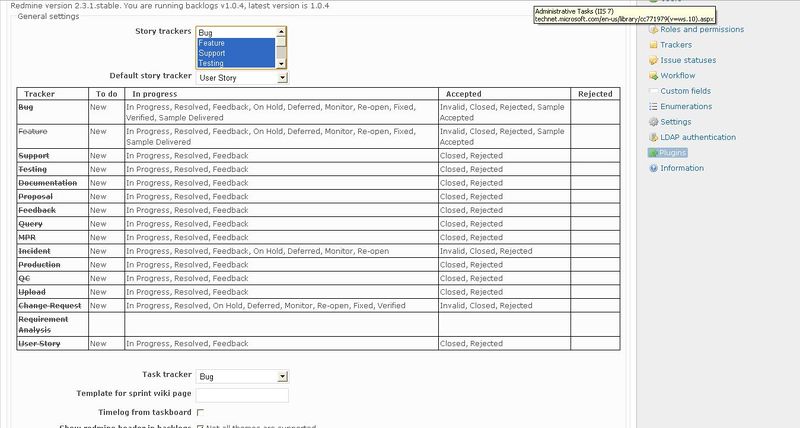Click the Tracker column header

click(x=39, y=94)
